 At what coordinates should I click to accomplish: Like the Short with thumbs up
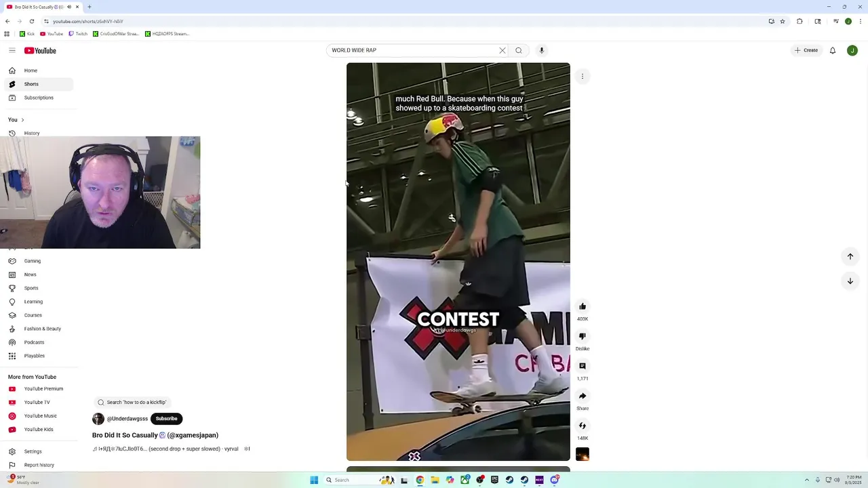tap(583, 306)
